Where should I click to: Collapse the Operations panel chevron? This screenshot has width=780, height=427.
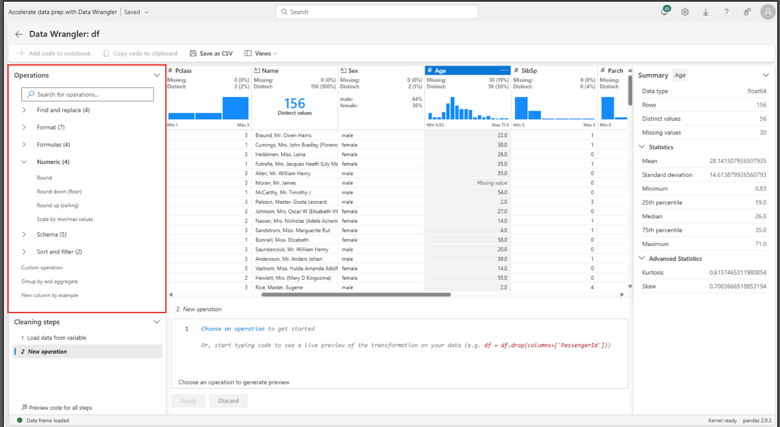click(157, 75)
